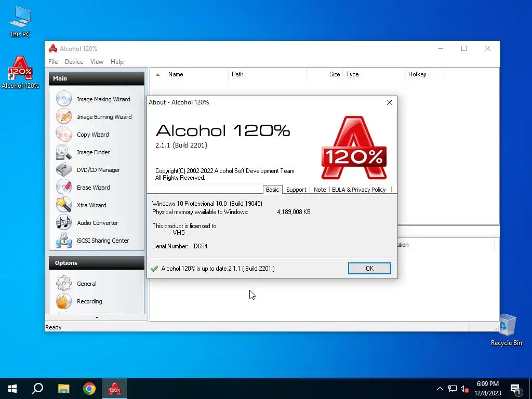Image resolution: width=532 pixels, height=399 pixels.
Task: Select the Recycle Bin desktop icon
Action: pyautogui.click(x=506, y=330)
